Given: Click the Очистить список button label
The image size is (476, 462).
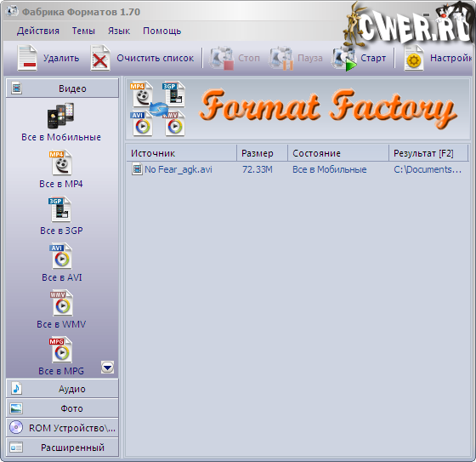Looking at the screenshot, I should (155, 58).
